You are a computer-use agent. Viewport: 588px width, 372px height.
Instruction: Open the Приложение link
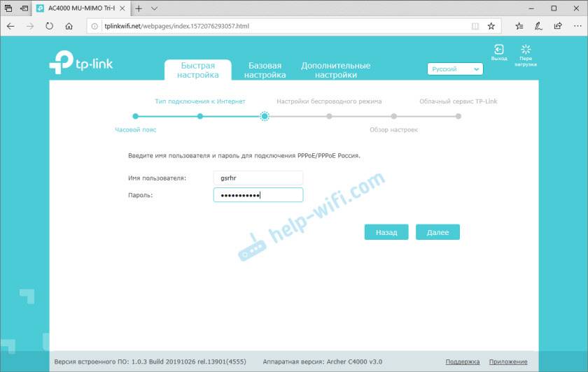(x=508, y=362)
